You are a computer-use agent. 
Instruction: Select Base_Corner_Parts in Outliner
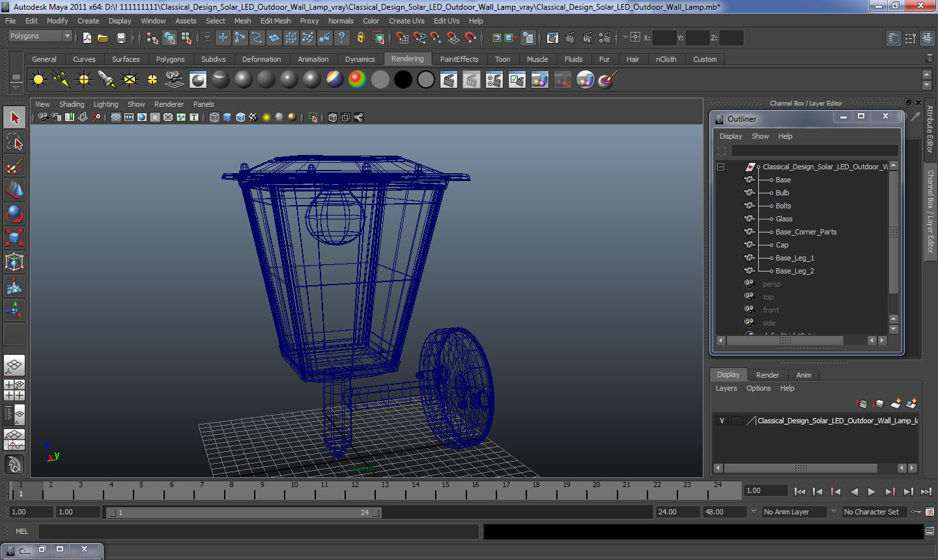tap(806, 232)
